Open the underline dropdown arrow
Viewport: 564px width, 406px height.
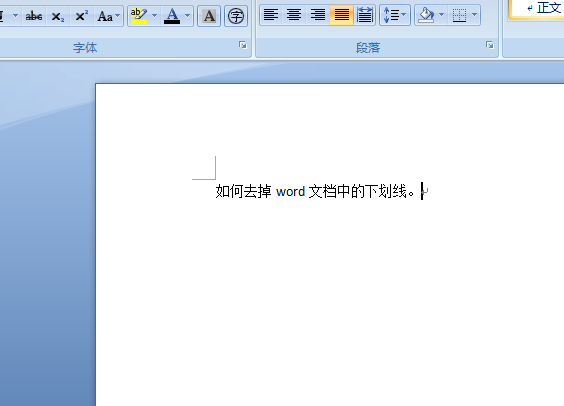click(15, 16)
